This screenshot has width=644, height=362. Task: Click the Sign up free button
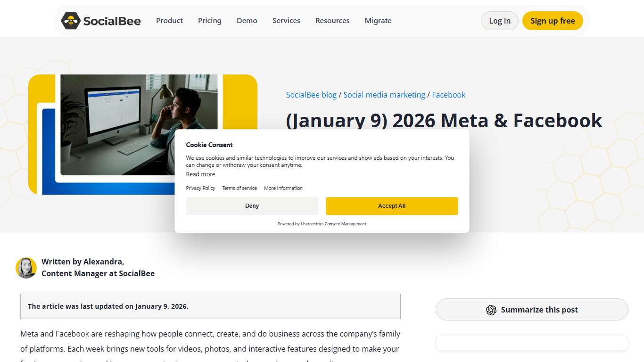tap(553, 21)
